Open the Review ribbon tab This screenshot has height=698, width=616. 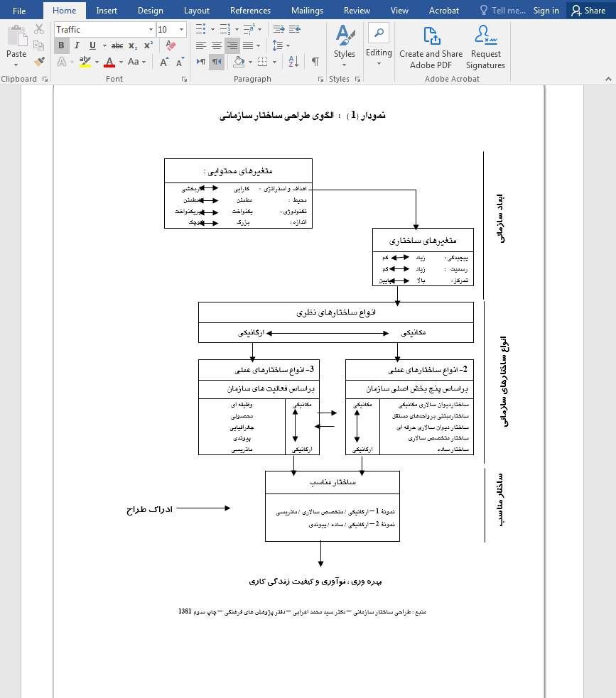(357, 10)
